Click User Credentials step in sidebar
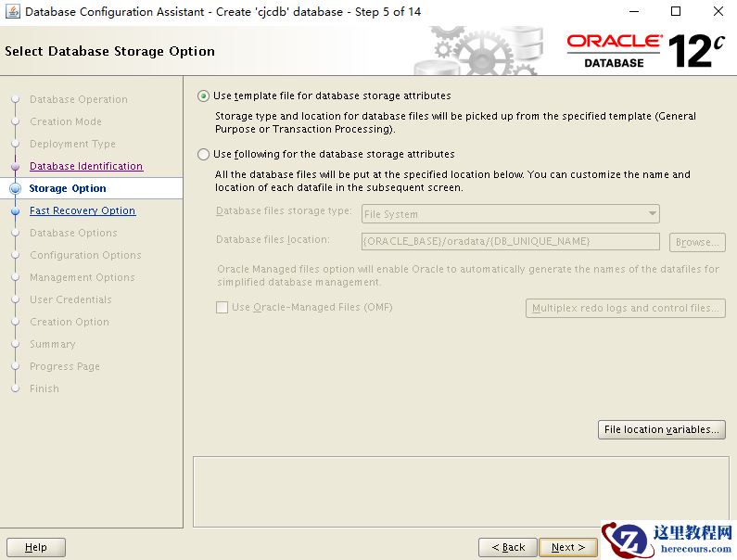The height and width of the screenshot is (560, 737). tap(70, 299)
